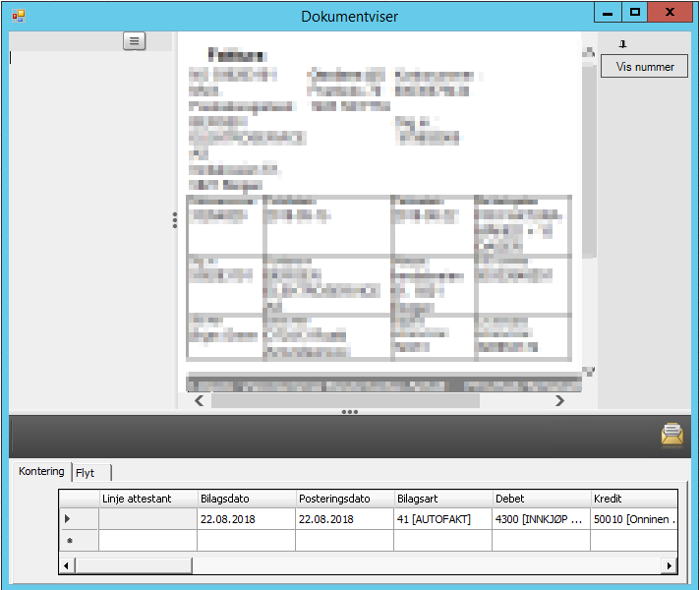The width and height of the screenshot is (700, 590).
Task: Minimize the Dokumentviser window
Action: click(608, 13)
